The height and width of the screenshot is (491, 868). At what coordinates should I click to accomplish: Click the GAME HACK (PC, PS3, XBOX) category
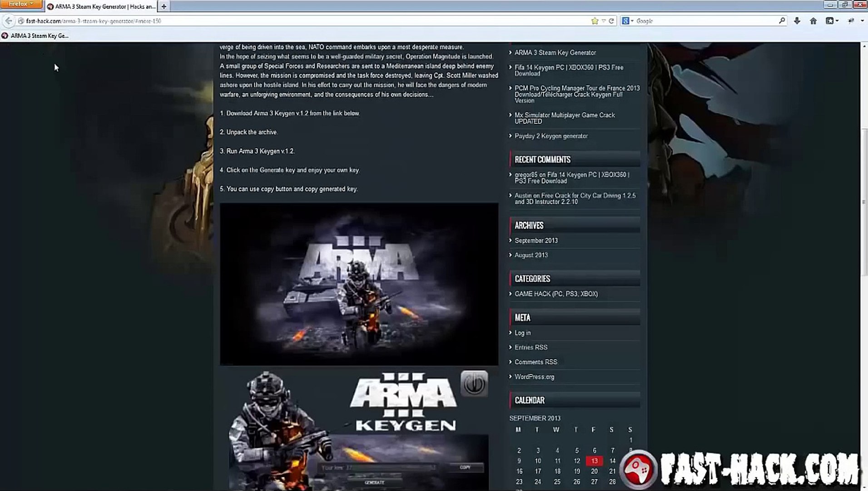(x=556, y=294)
